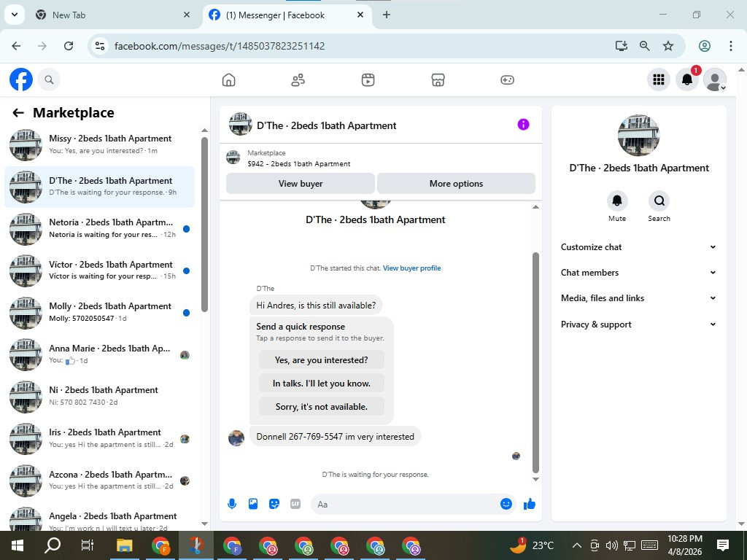This screenshot has height=560, width=747.
Task: Choose a sticker from the sticker icon
Action: click(274, 504)
